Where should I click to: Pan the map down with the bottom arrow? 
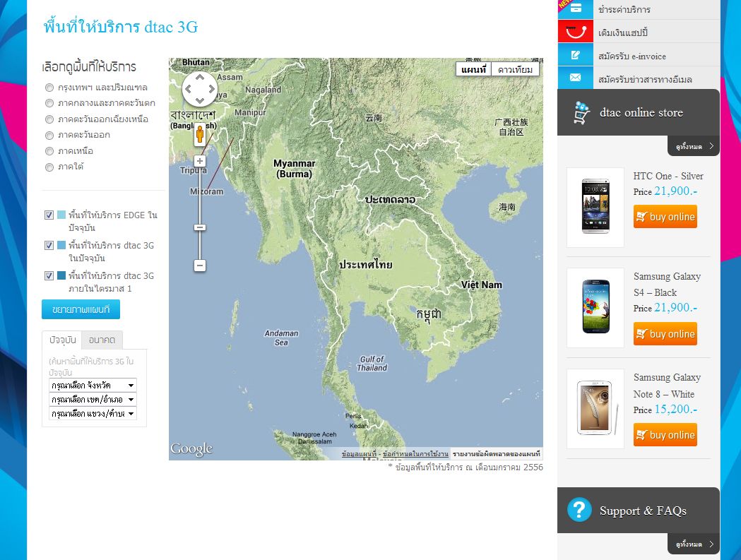[x=200, y=101]
